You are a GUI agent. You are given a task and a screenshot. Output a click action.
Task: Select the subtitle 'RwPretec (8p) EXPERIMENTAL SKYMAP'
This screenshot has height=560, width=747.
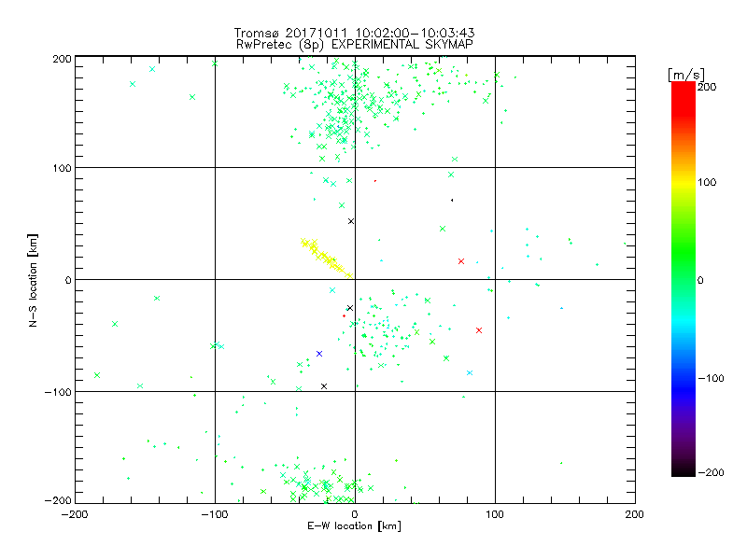coord(354,44)
